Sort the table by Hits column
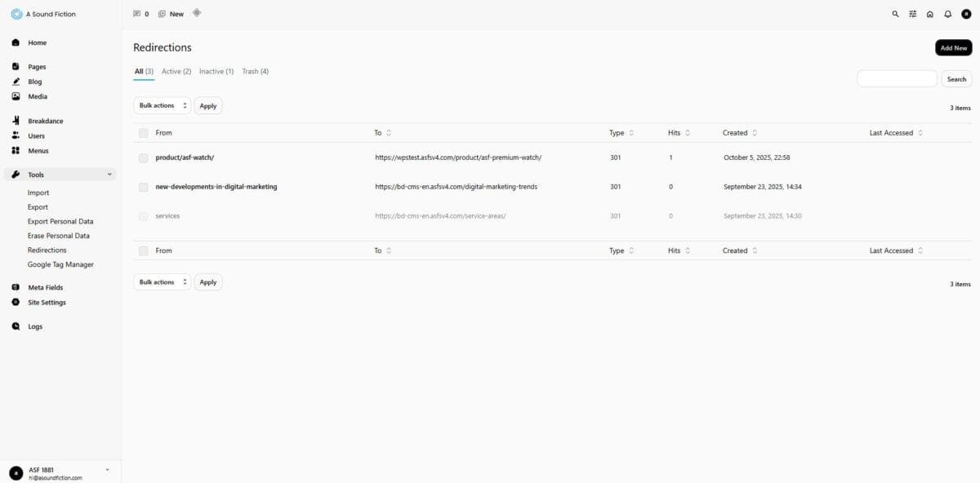980x483 pixels. coord(679,133)
